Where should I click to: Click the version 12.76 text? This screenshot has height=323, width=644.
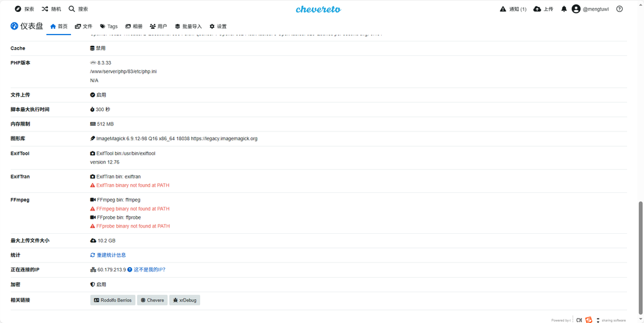[x=105, y=162]
